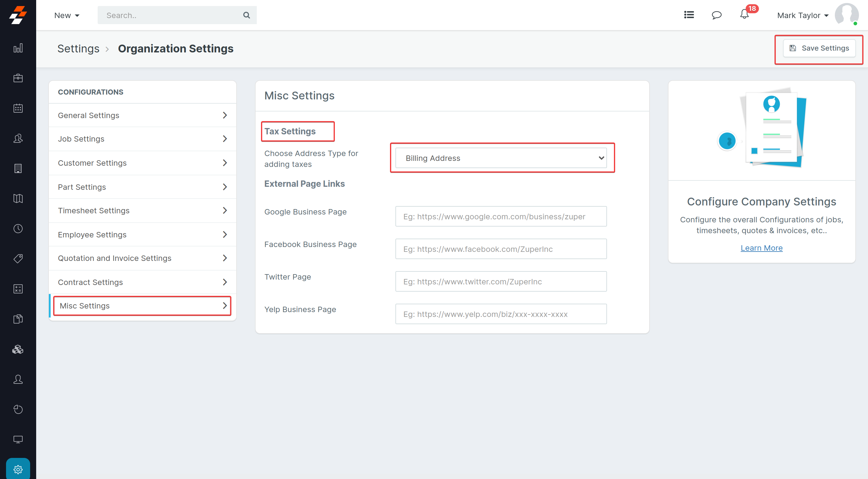Click the search magnifier icon
Viewport: 868px width, 479px height.
[x=247, y=15]
